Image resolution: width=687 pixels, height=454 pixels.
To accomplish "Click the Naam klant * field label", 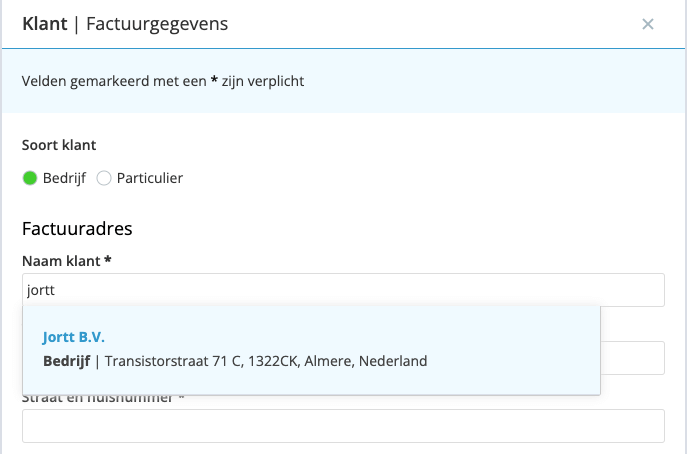I will [67, 261].
